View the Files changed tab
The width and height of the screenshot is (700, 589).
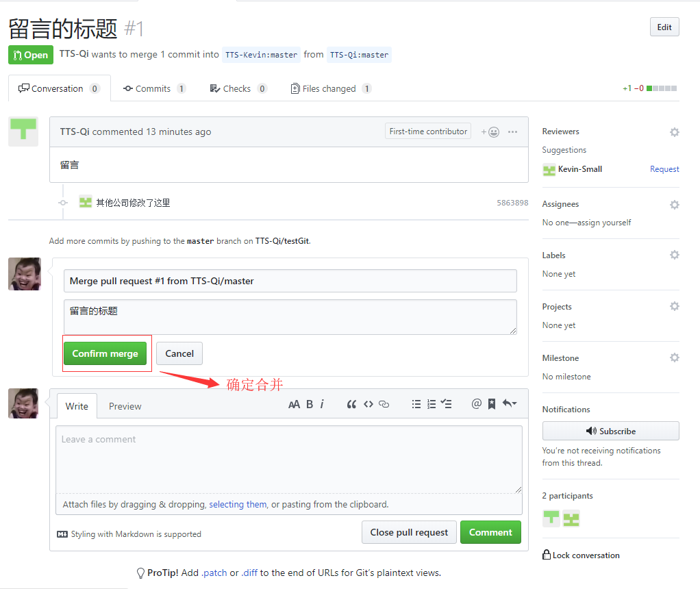330,88
